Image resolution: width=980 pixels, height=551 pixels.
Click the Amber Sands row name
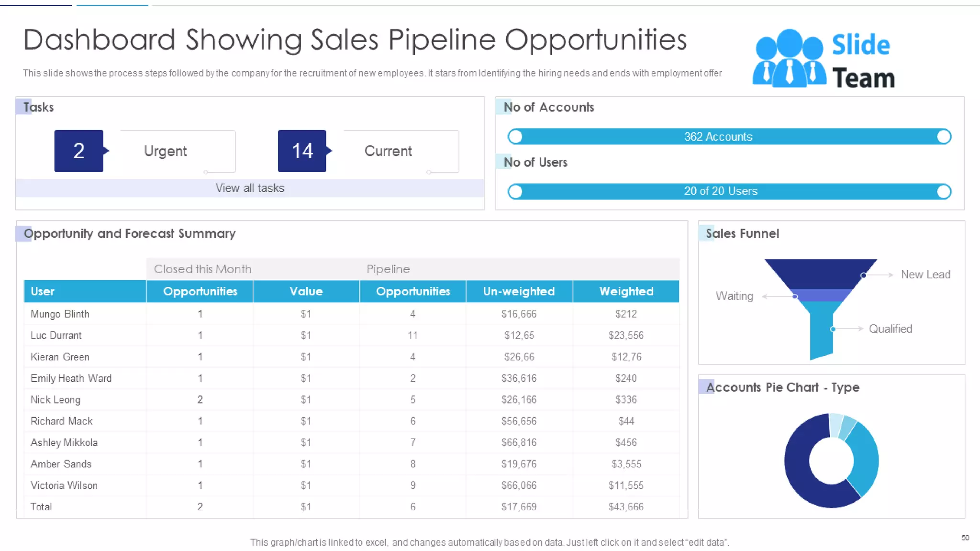click(61, 464)
